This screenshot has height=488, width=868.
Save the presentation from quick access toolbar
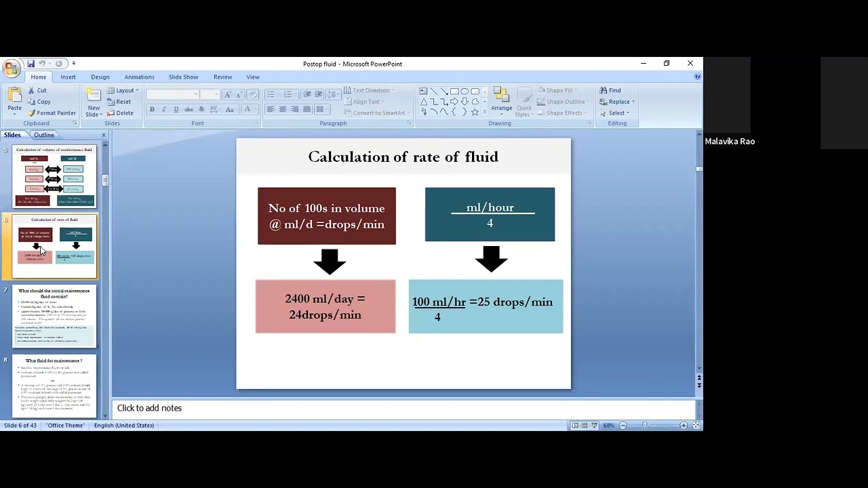pos(31,64)
